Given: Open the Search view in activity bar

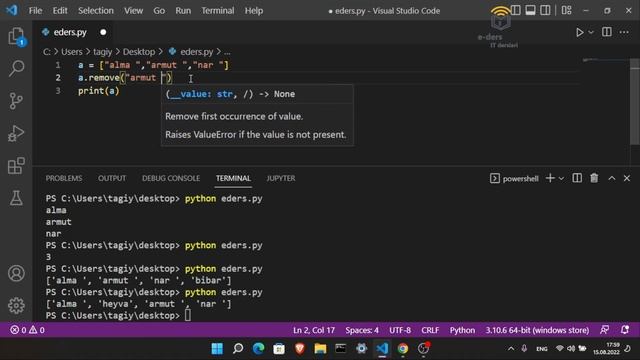Looking at the screenshot, I should tap(16, 68).
